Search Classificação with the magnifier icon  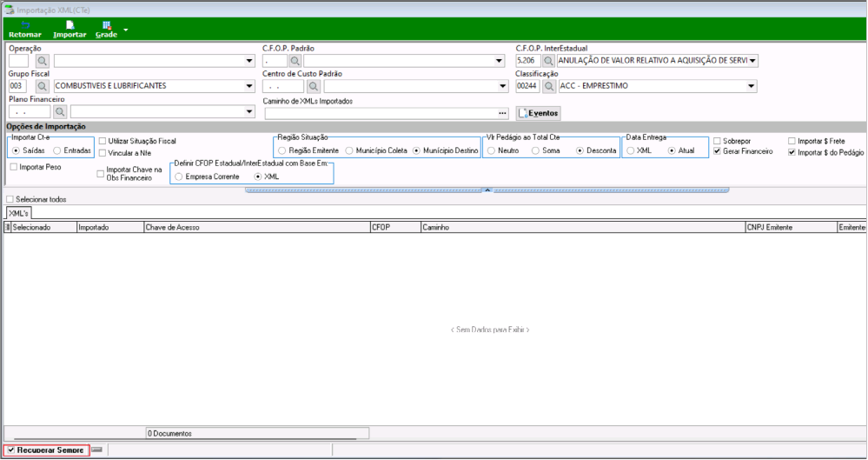549,86
